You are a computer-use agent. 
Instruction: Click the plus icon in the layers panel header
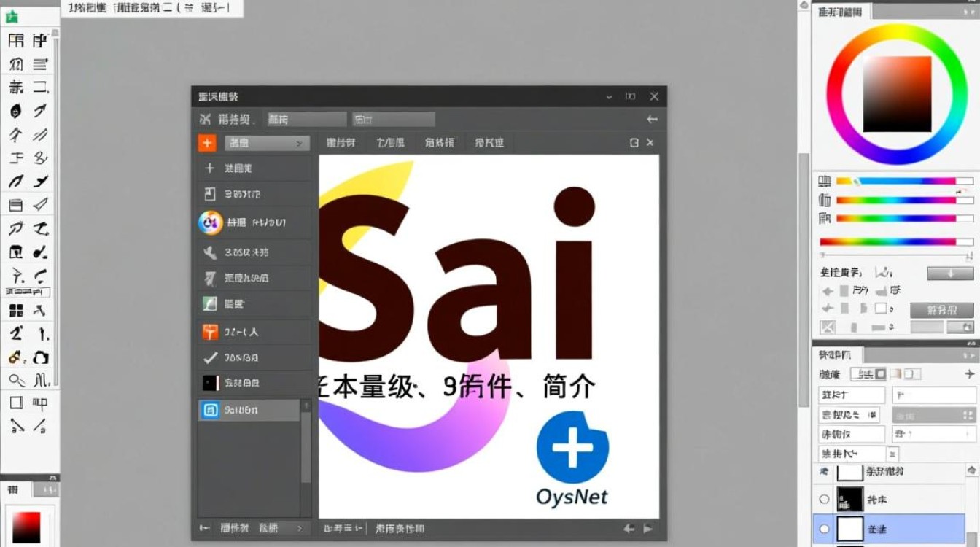coord(969,374)
